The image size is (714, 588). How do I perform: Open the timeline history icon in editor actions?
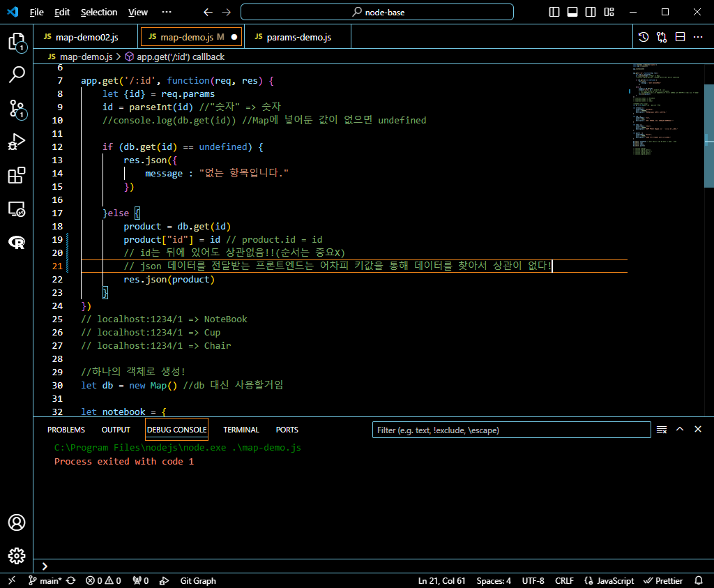[644, 37]
